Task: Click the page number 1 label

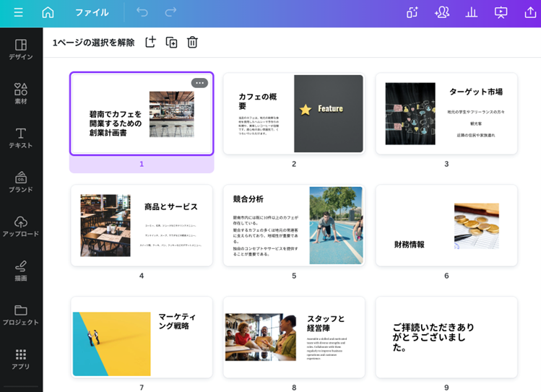Action: 142,164
